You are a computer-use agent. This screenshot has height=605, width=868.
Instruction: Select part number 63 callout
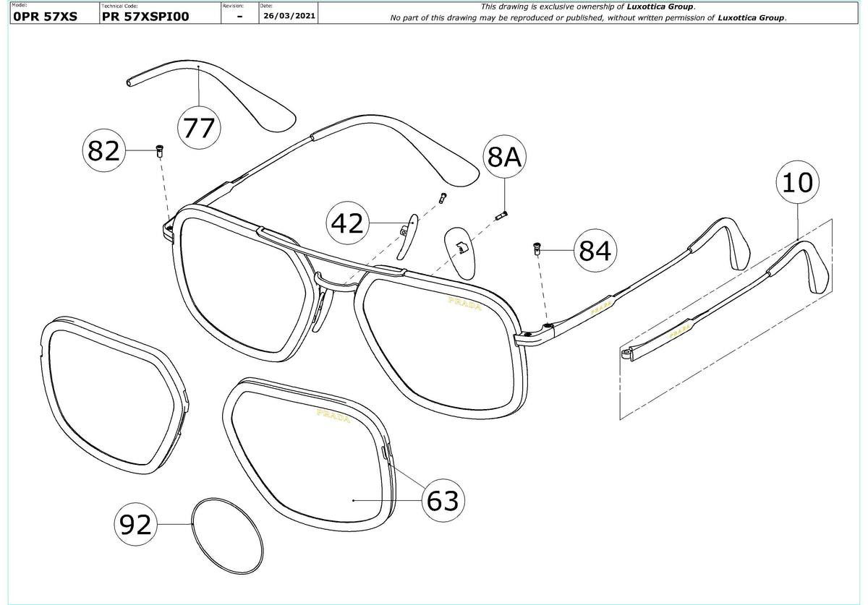point(443,500)
